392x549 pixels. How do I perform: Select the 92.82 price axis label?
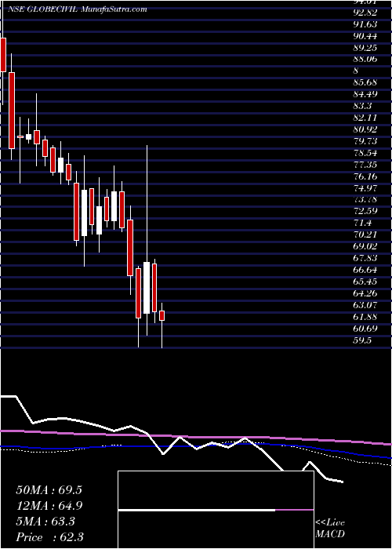point(365,13)
